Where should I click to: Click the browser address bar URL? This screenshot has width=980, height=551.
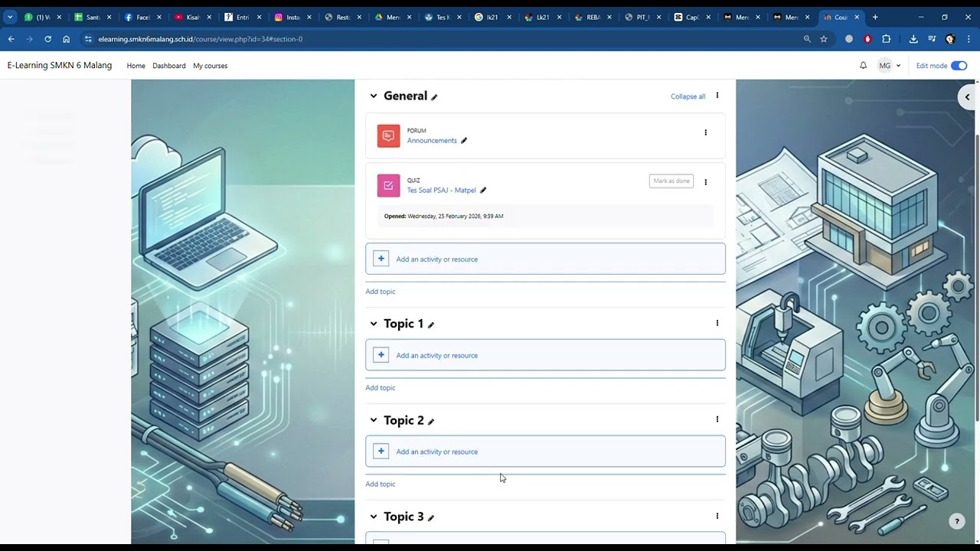(201, 39)
